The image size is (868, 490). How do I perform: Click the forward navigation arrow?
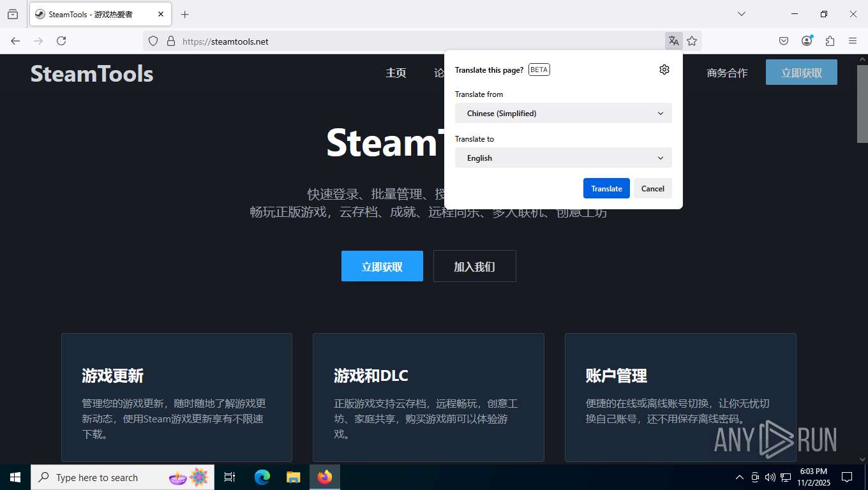pyautogui.click(x=38, y=41)
